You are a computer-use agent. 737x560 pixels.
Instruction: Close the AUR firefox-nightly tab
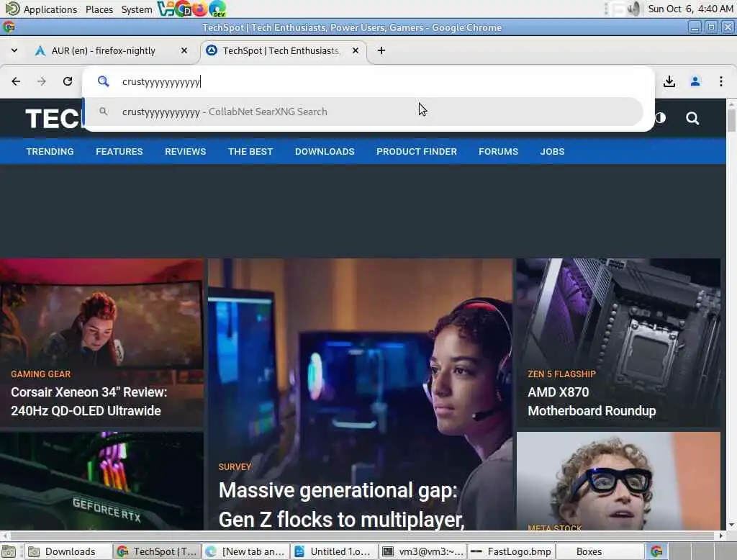[184, 50]
